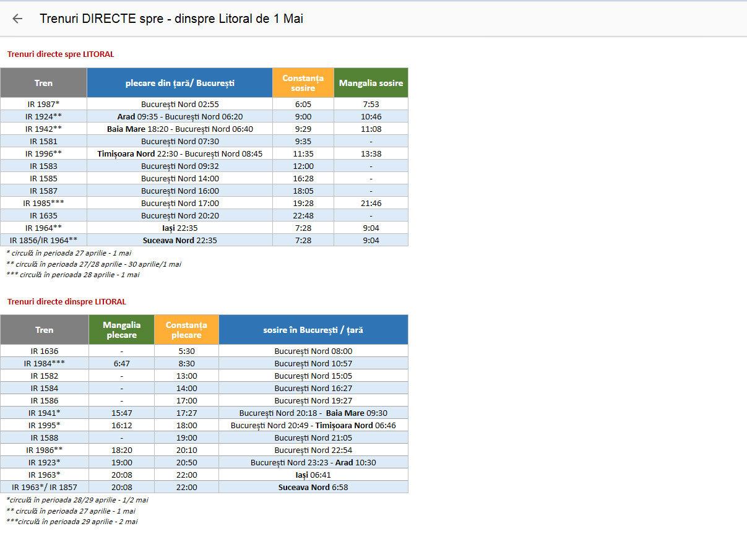The height and width of the screenshot is (560, 747).
Task: Select the IR 1985*** train cell
Action: pyautogui.click(x=43, y=203)
